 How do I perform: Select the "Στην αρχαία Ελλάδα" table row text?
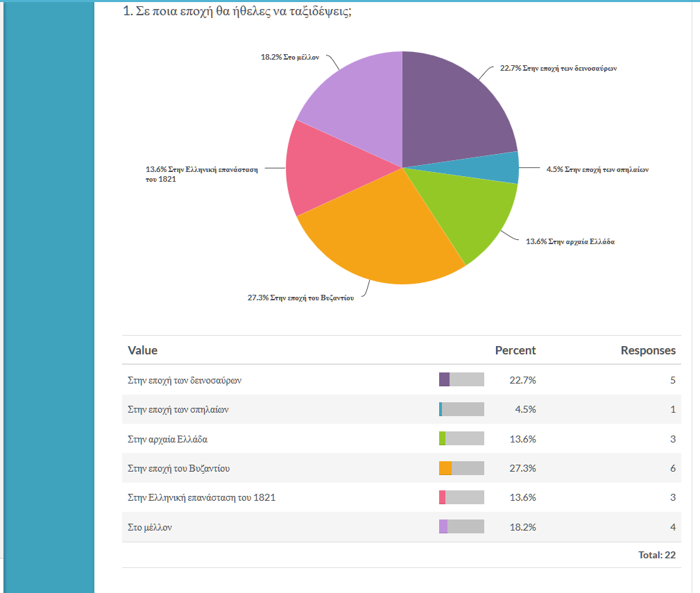tap(168, 439)
